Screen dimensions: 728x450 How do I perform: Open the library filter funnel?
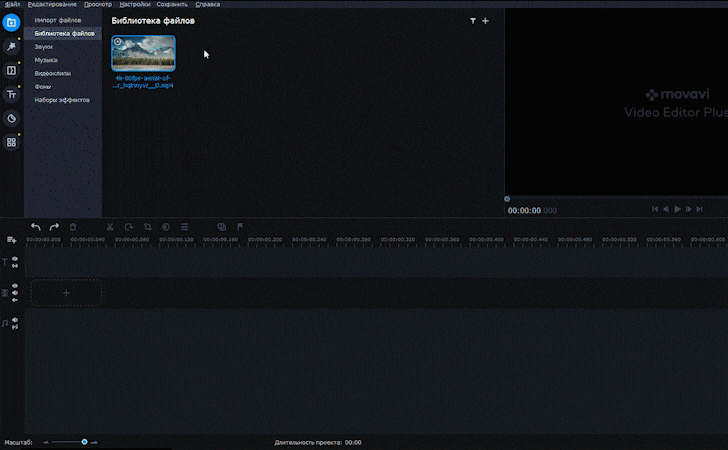(x=473, y=20)
